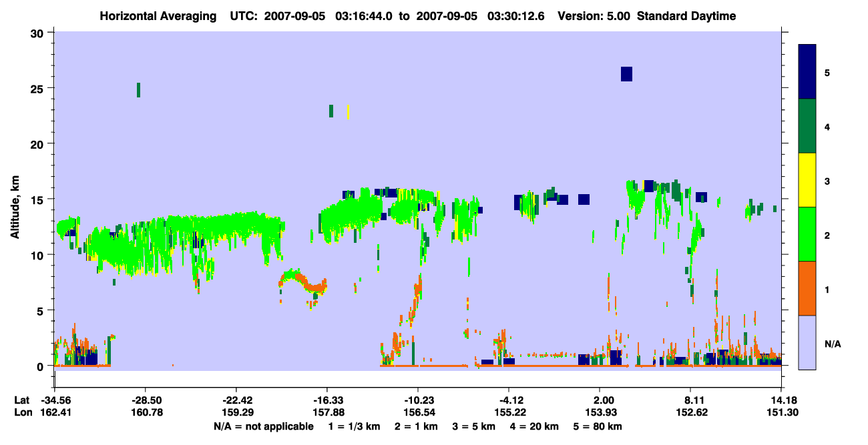868x445 pixels.
Task: Click longitude value '157.88'
Action: tap(328, 412)
